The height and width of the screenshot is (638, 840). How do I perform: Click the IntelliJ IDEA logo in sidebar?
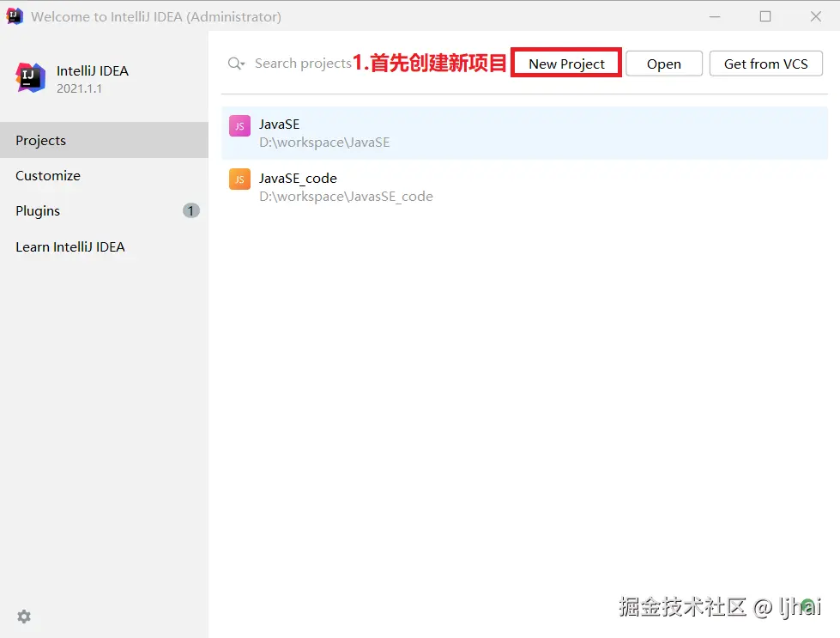pyautogui.click(x=31, y=78)
